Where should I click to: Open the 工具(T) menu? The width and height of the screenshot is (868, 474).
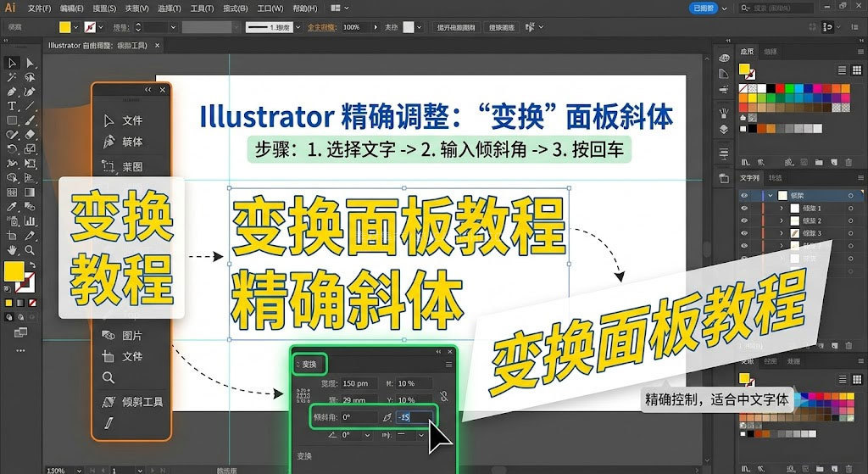pyautogui.click(x=202, y=8)
